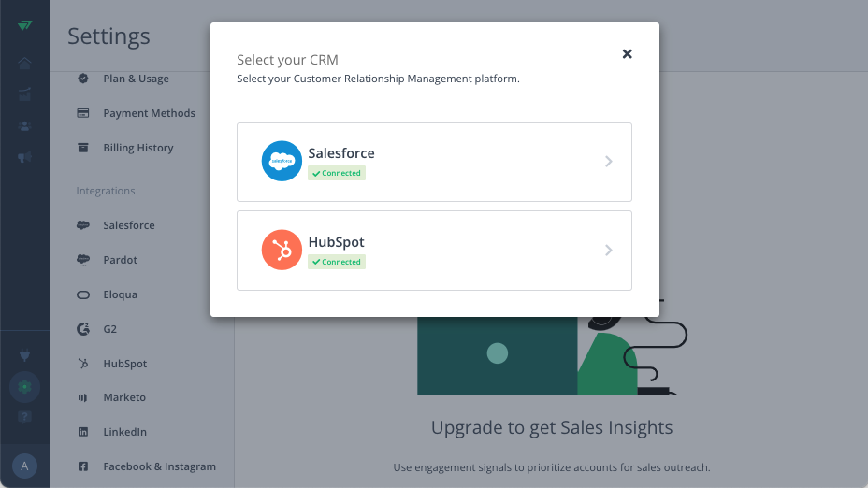
Task: Open the Salesforce integration settings
Action: pyautogui.click(x=129, y=225)
